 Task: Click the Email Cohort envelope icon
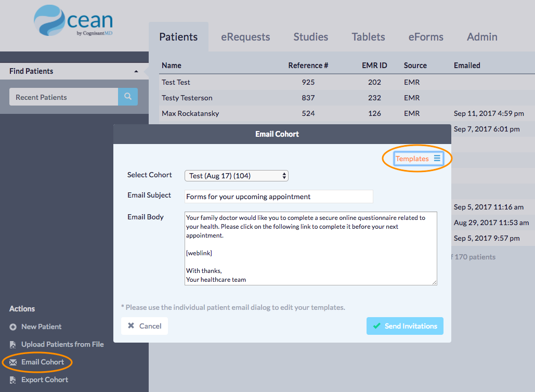[x=13, y=362]
